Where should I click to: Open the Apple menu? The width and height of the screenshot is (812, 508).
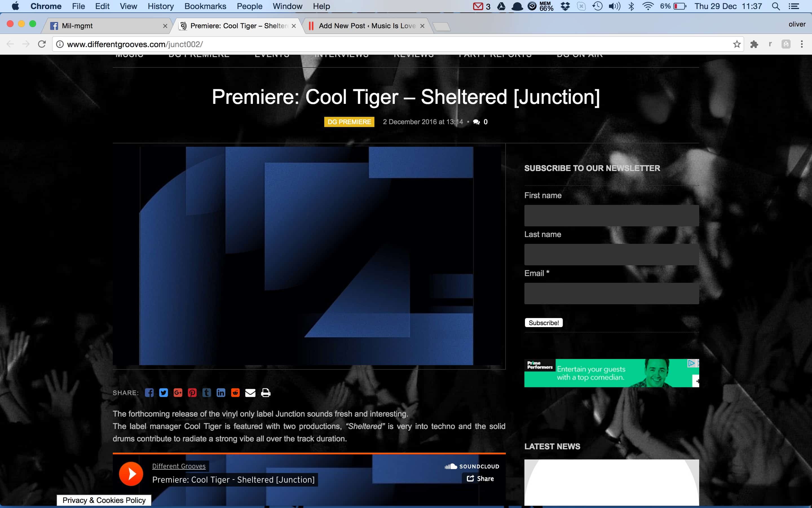16,6
